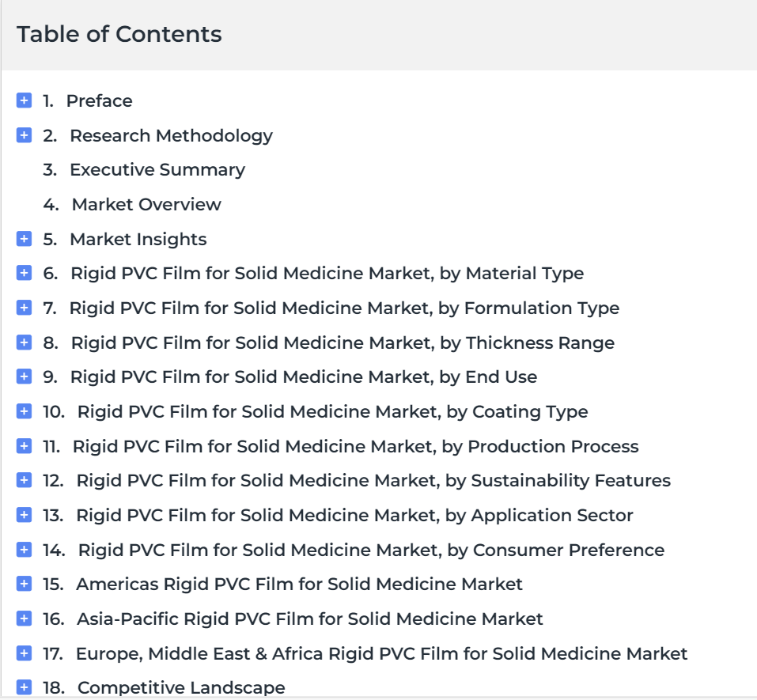The width and height of the screenshot is (757, 700).
Task: Click the Table of Contents heading
Action: (119, 34)
